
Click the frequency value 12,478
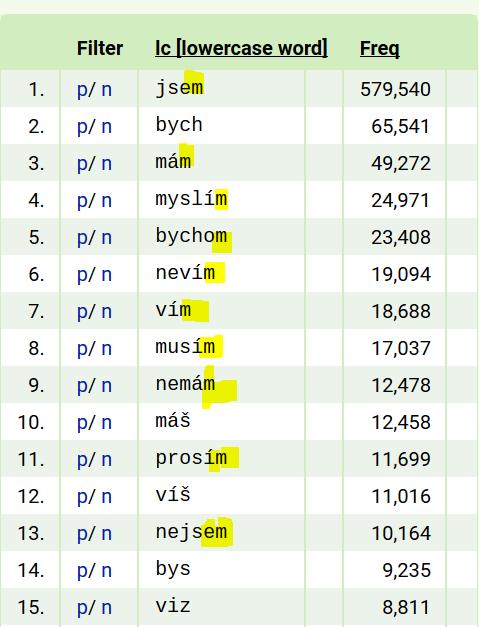pyautogui.click(x=401, y=386)
